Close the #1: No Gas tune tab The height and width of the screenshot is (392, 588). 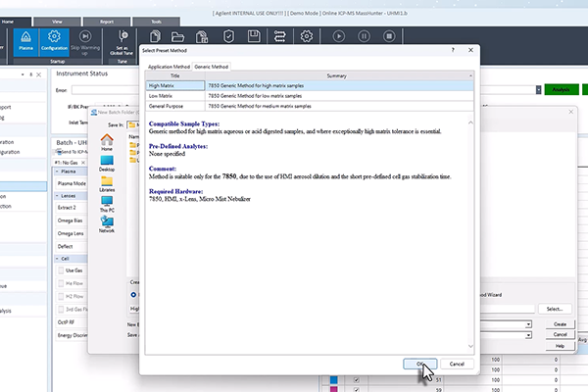pos(83,163)
